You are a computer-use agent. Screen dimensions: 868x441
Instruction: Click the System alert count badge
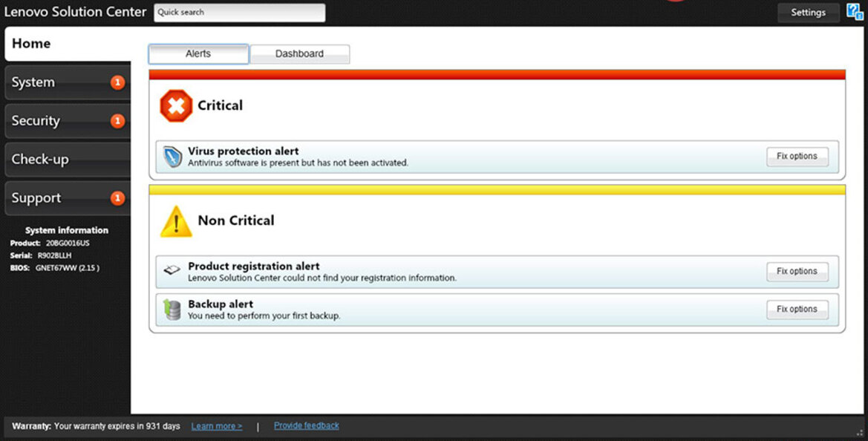pos(117,82)
